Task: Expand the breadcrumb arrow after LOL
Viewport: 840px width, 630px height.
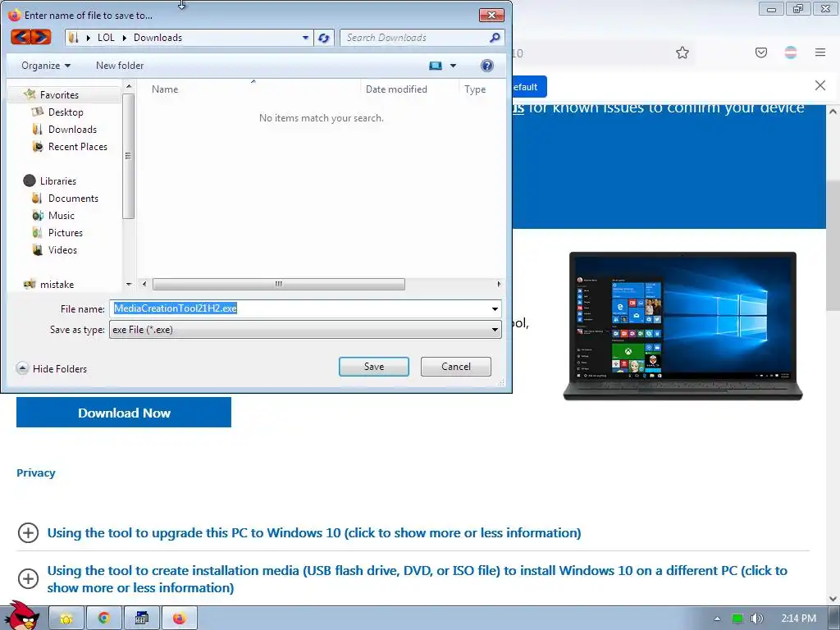Action: point(125,38)
